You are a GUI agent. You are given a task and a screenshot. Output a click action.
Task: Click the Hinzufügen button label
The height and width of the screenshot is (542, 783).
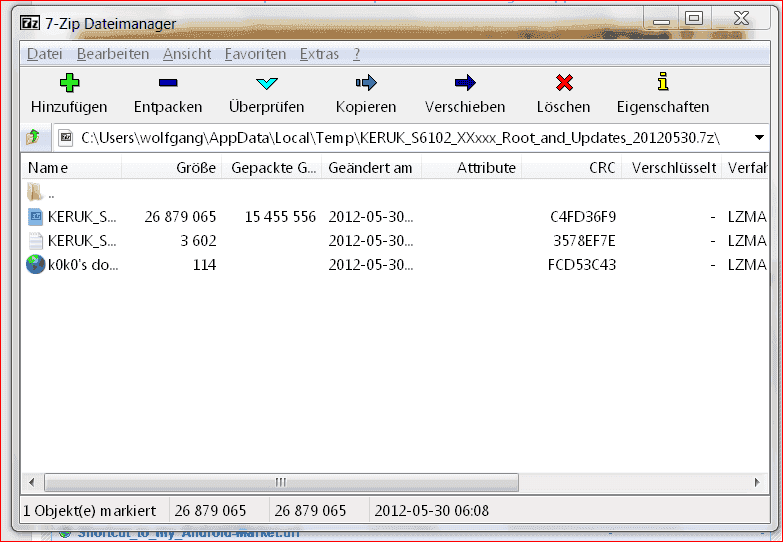pyautogui.click(x=69, y=107)
